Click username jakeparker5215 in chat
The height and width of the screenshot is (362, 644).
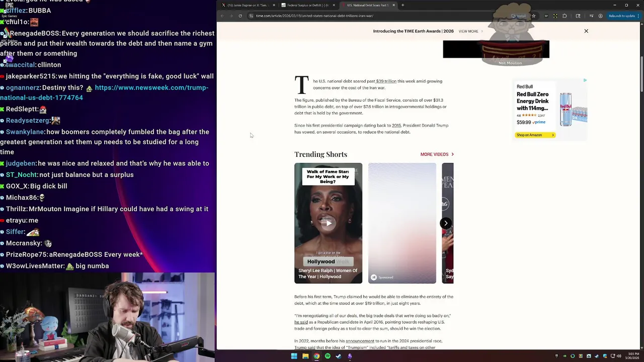click(x=31, y=76)
